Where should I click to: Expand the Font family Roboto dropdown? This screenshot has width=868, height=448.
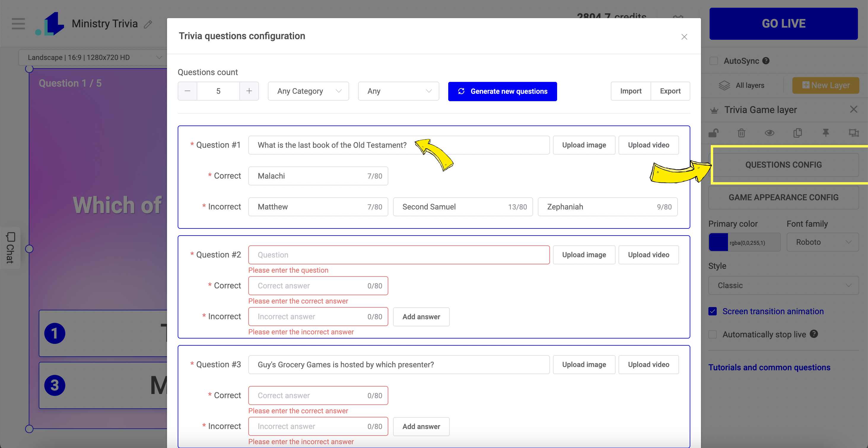822,242
